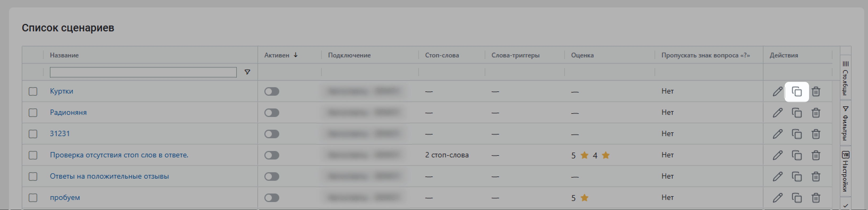Edit the пробуем scenario

(777, 198)
